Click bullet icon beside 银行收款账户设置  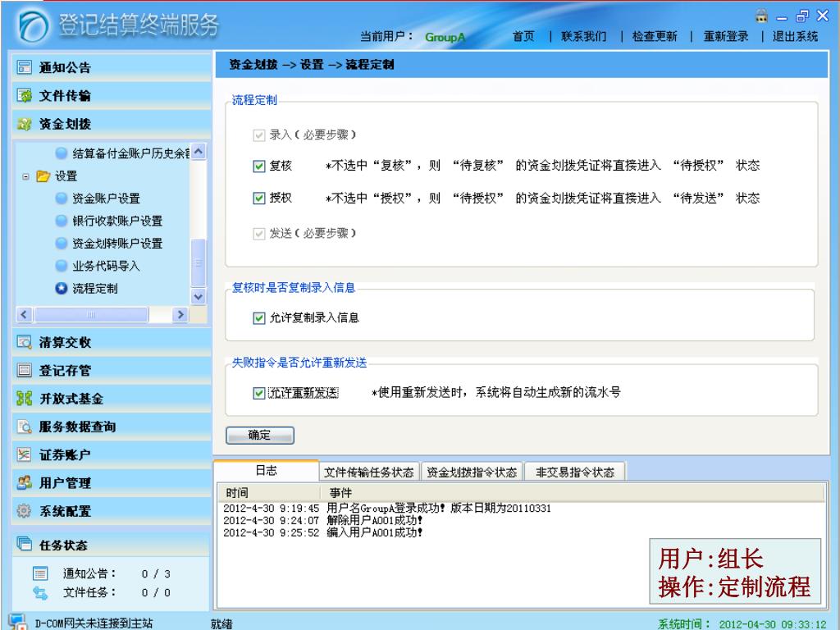(62, 221)
